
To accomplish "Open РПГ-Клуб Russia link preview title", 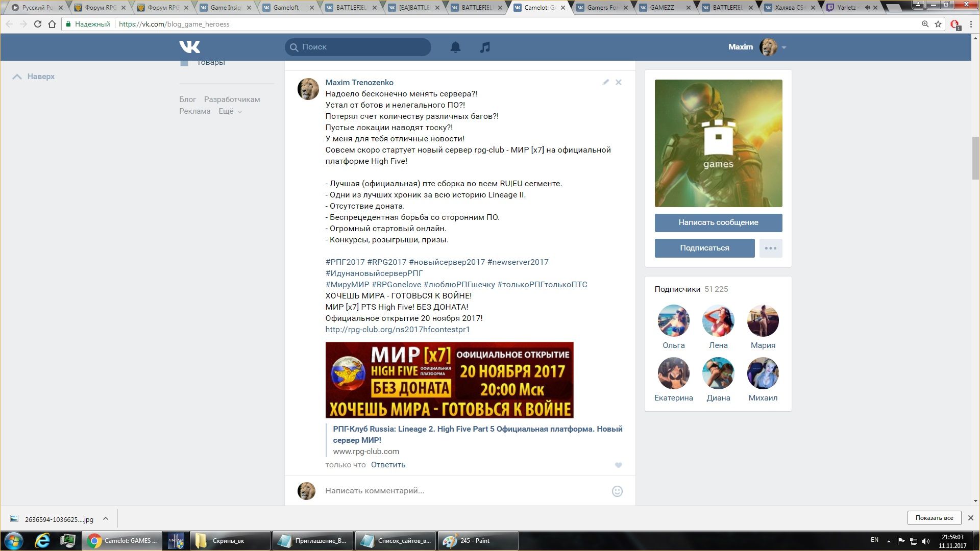I will 478,435.
